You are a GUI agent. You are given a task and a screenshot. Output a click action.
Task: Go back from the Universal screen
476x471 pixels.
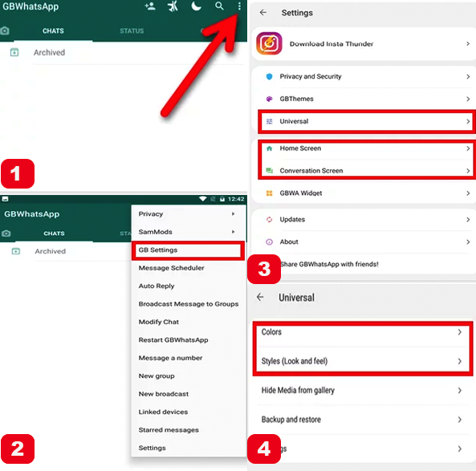[260, 297]
